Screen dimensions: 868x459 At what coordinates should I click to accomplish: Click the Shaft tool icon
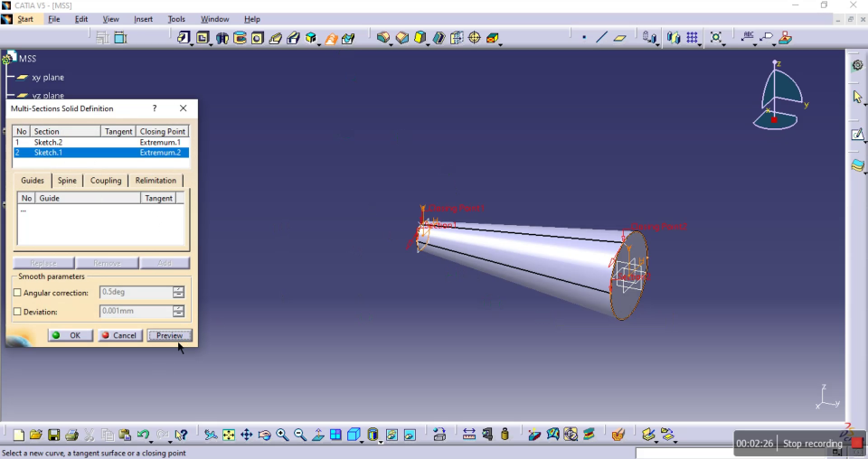(222, 38)
